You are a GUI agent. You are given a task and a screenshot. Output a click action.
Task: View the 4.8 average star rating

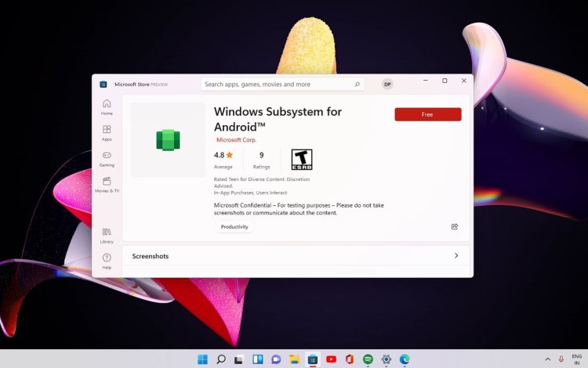(223, 155)
